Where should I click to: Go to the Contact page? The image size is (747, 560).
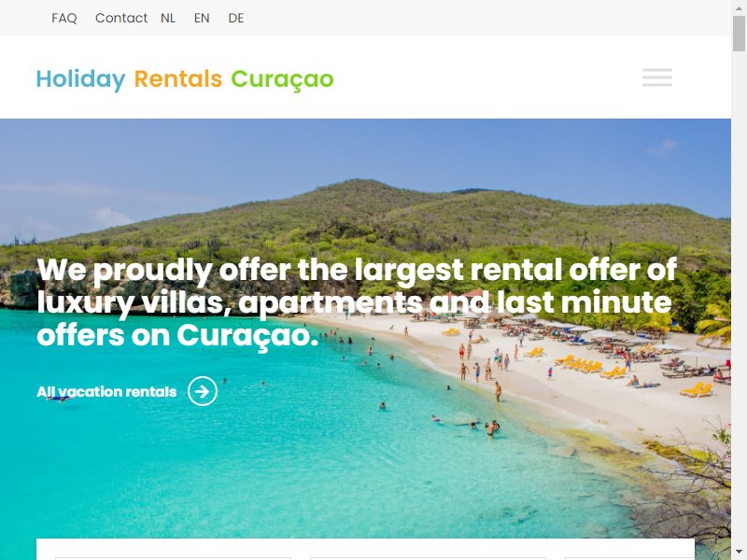click(x=121, y=18)
